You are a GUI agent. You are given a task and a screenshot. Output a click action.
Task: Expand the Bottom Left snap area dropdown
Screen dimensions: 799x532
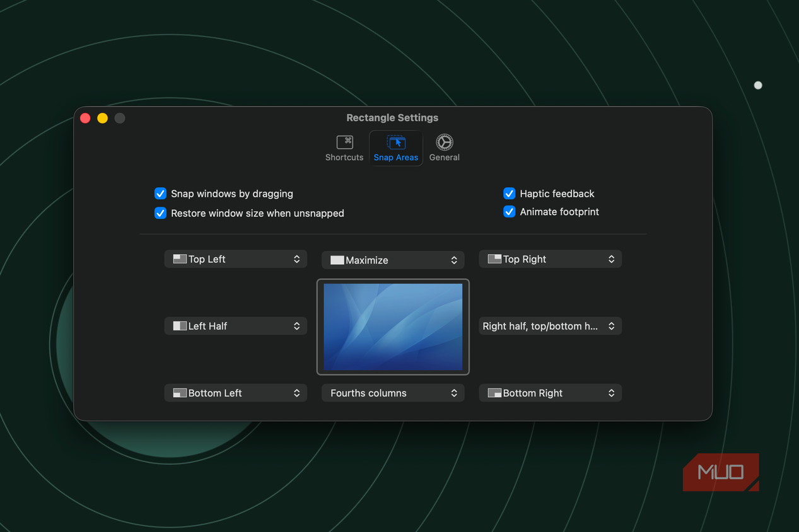[x=236, y=393]
